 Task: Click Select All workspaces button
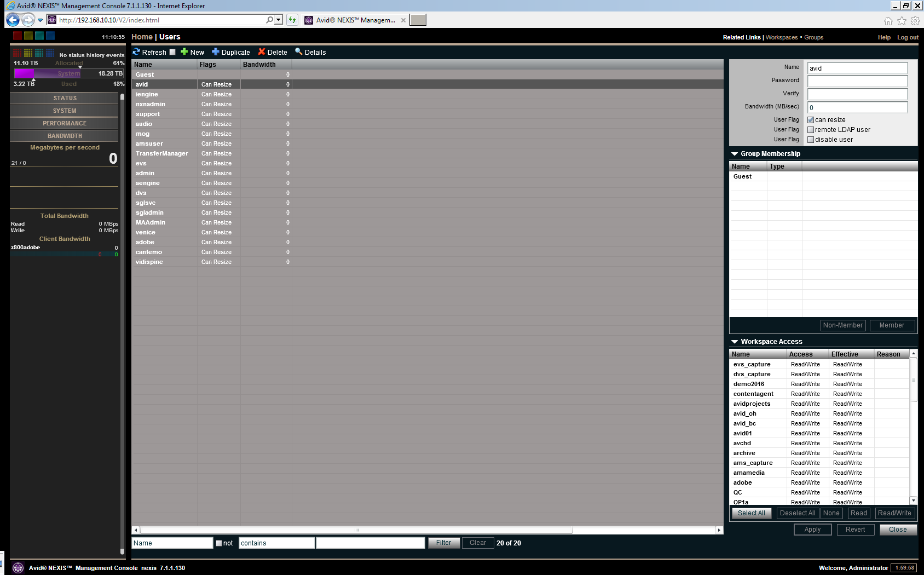pyautogui.click(x=752, y=513)
